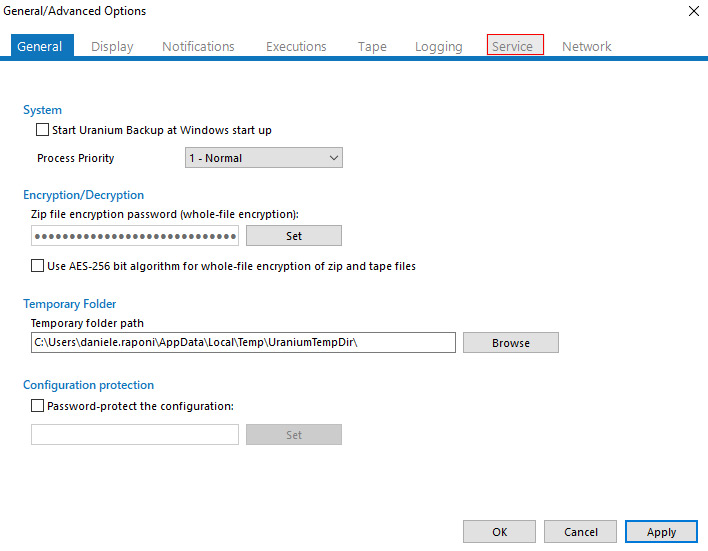Open the Tape options tab
Image resolution: width=708 pixels, height=551 pixels.
pyautogui.click(x=372, y=46)
